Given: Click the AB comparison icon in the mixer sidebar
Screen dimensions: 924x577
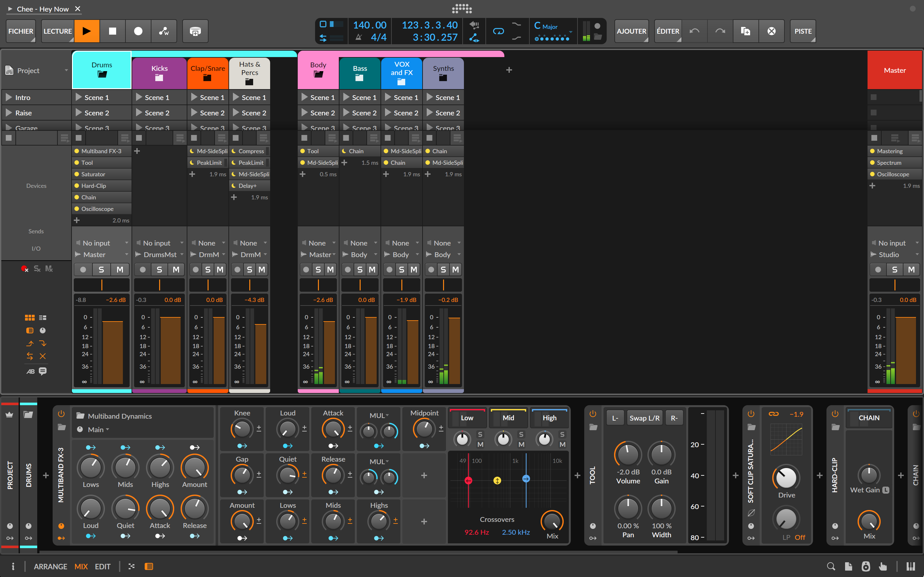Looking at the screenshot, I should (30, 371).
